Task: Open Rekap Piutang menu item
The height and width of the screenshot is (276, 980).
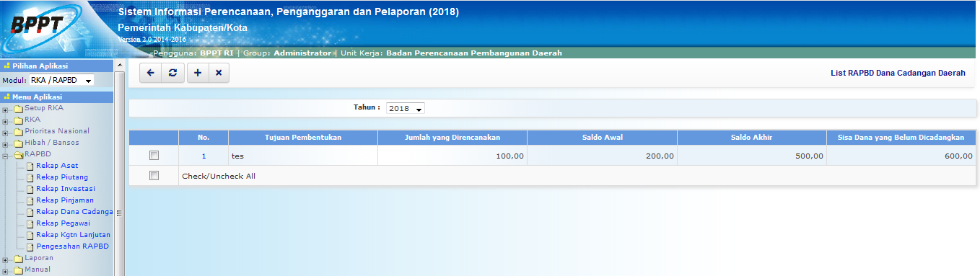Action: (x=61, y=177)
